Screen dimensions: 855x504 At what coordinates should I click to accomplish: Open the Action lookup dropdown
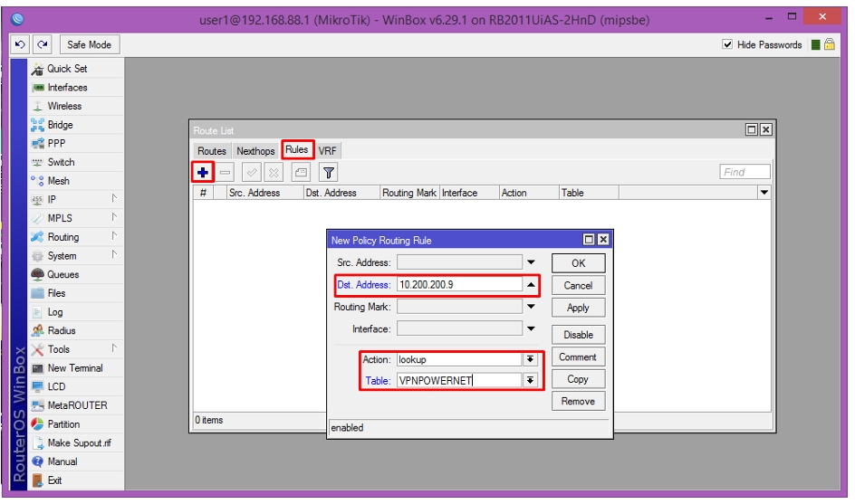pos(530,359)
